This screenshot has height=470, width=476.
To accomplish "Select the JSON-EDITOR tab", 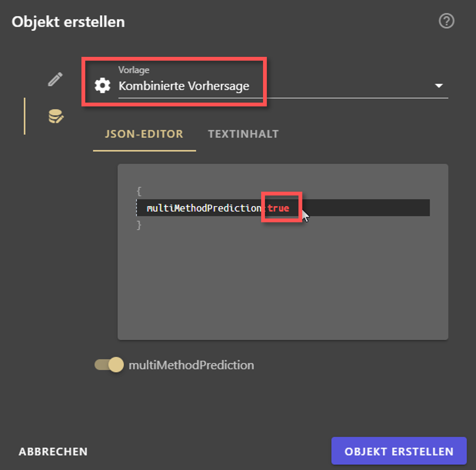I will point(144,134).
